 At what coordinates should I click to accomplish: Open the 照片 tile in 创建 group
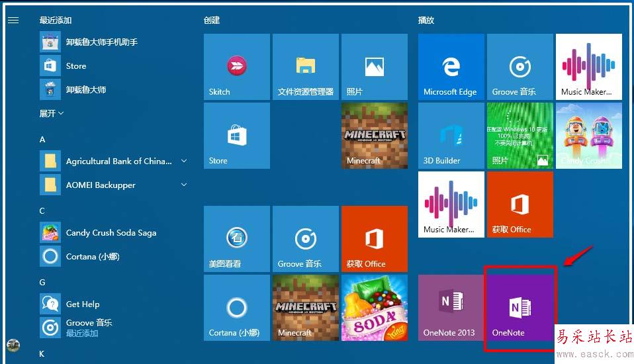coord(375,67)
